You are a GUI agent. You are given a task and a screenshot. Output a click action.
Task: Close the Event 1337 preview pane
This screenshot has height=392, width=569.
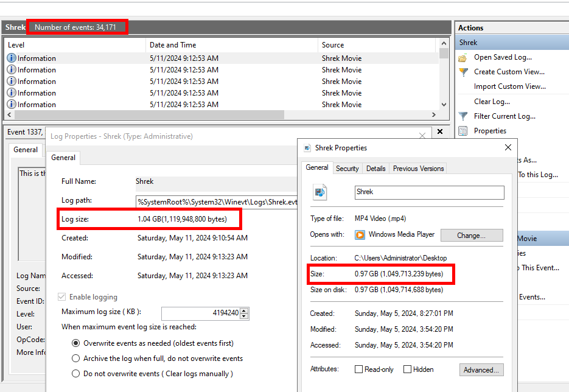click(x=440, y=131)
